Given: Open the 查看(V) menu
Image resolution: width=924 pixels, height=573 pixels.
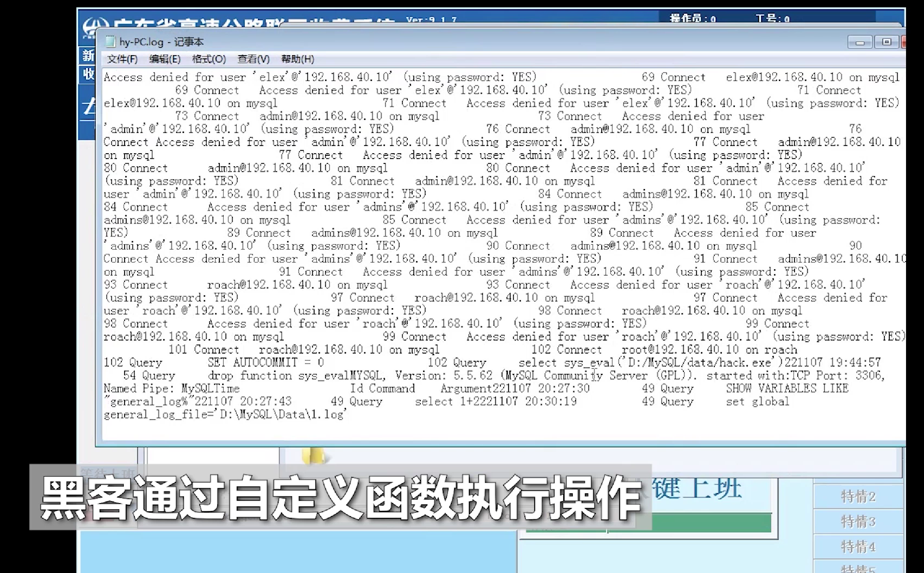Looking at the screenshot, I should click(x=252, y=59).
